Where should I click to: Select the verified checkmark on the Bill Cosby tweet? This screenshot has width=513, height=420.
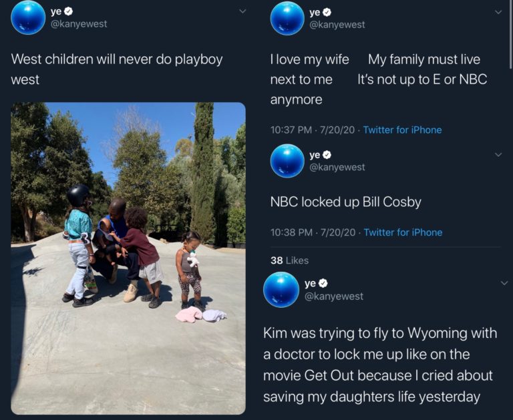click(327, 155)
